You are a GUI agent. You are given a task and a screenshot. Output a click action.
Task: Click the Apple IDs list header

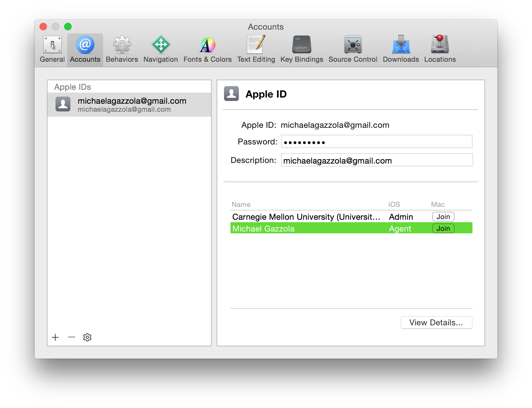click(73, 87)
